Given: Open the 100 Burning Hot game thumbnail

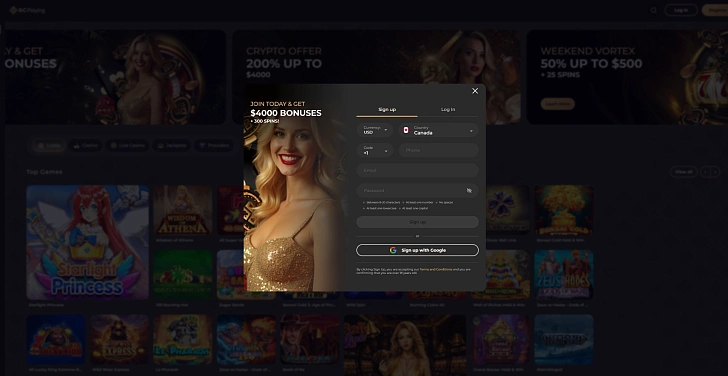Looking at the screenshot, I should click(182, 275).
